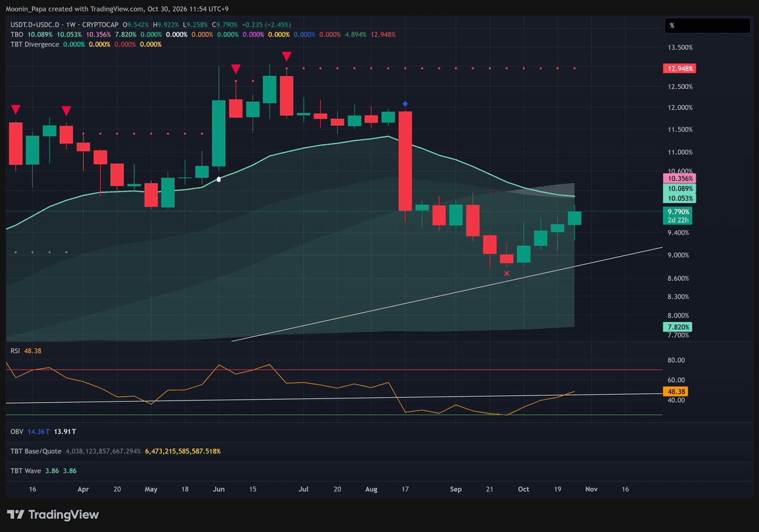
Task: Click the Jun label on time axis
Action: coord(219,489)
